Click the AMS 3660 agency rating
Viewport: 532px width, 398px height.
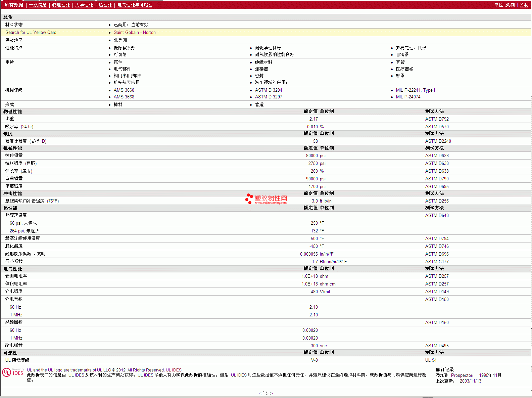pos(124,90)
